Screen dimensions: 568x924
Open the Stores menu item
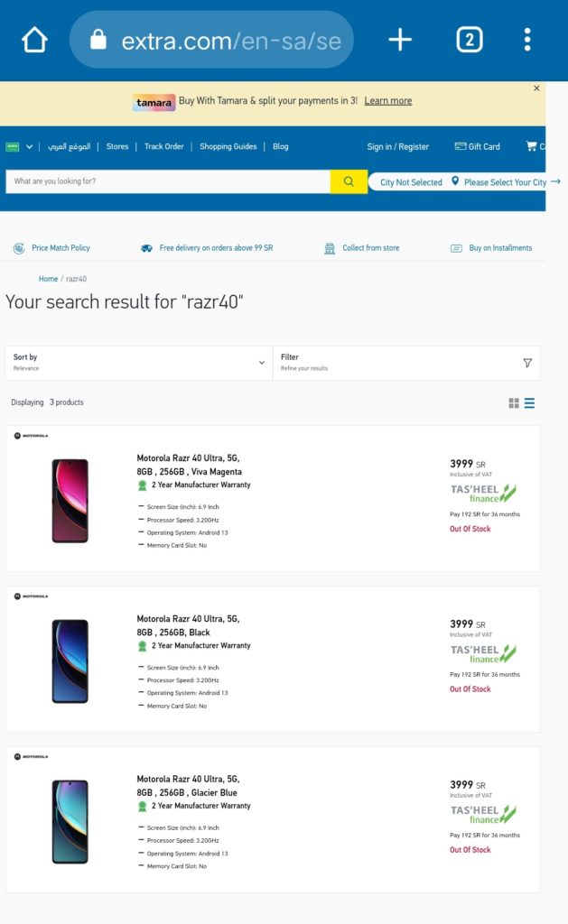pyautogui.click(x=117, y=146)
